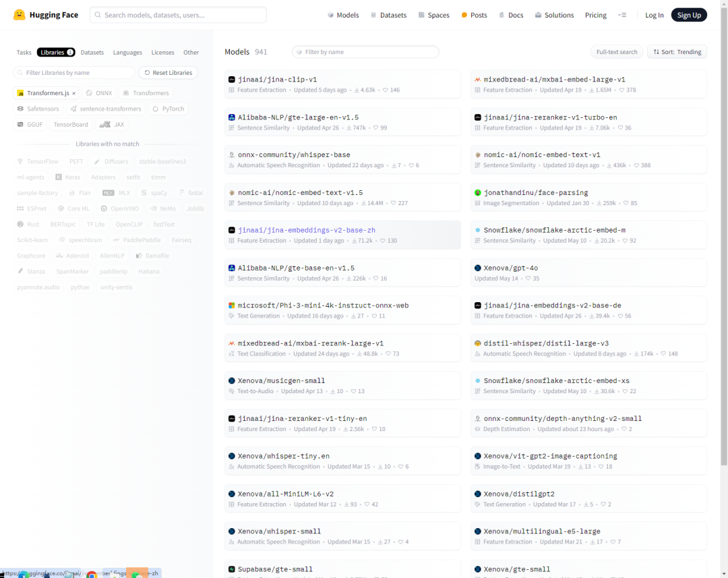
Task: Click the Alibaba-NLP avatar next to gte-large-en-v1.5
Action: [232, 117]
